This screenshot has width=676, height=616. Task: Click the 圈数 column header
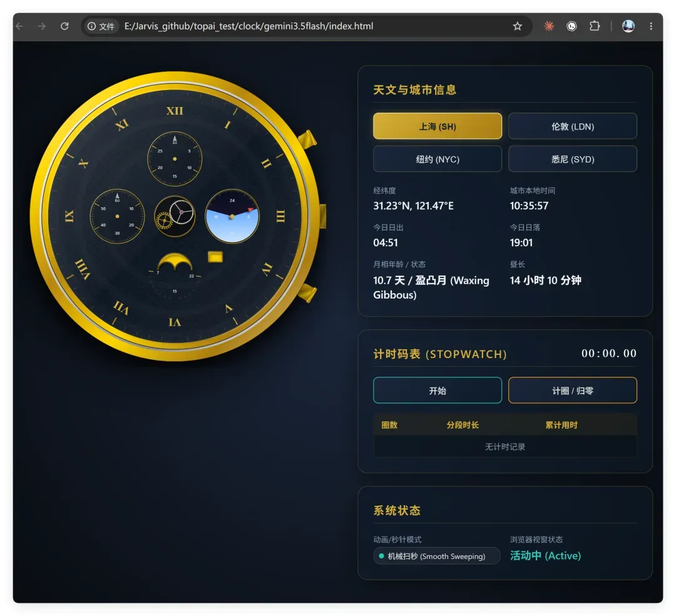tap(389, 424)
